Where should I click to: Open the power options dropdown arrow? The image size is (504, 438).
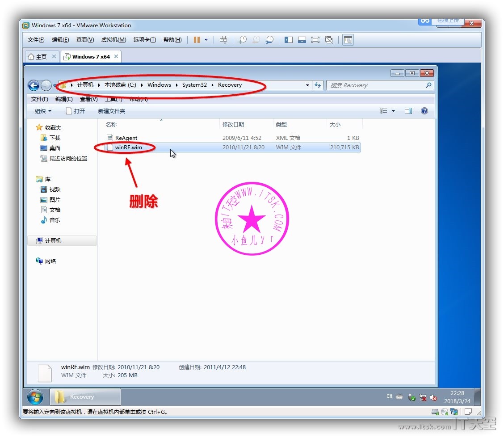pyautogui.click(x=206, y=40)
